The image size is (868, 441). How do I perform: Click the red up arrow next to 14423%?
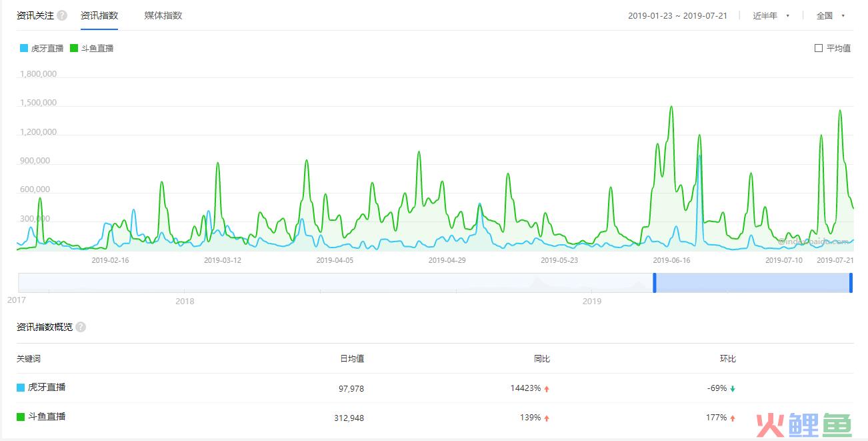point(547,388)
